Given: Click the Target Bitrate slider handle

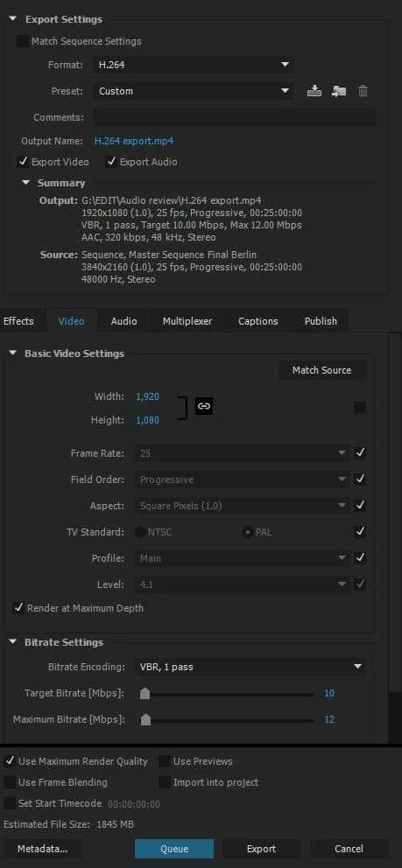Looking at the screenshot, I should [x=145, y=693].
